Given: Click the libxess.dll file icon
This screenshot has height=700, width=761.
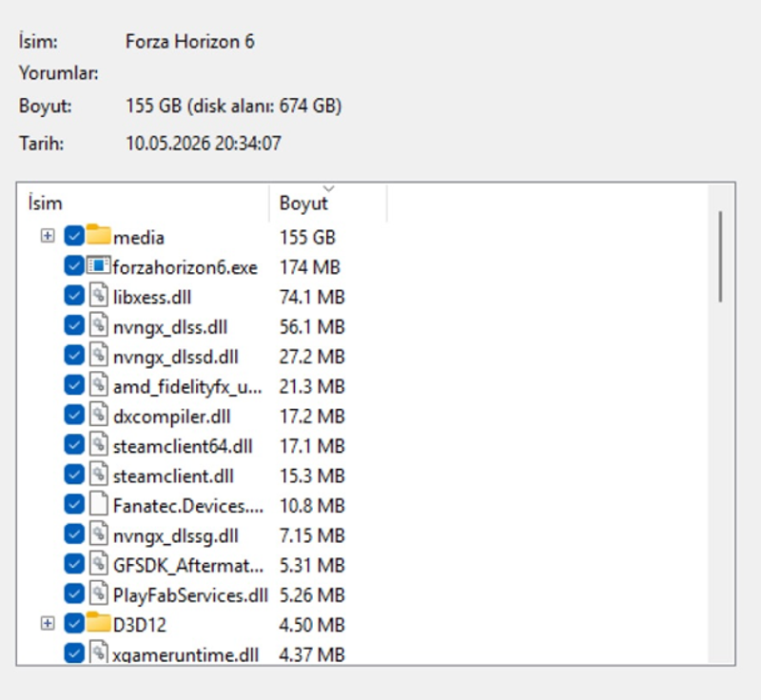Looking at the screenshot, I should (99, 296).
